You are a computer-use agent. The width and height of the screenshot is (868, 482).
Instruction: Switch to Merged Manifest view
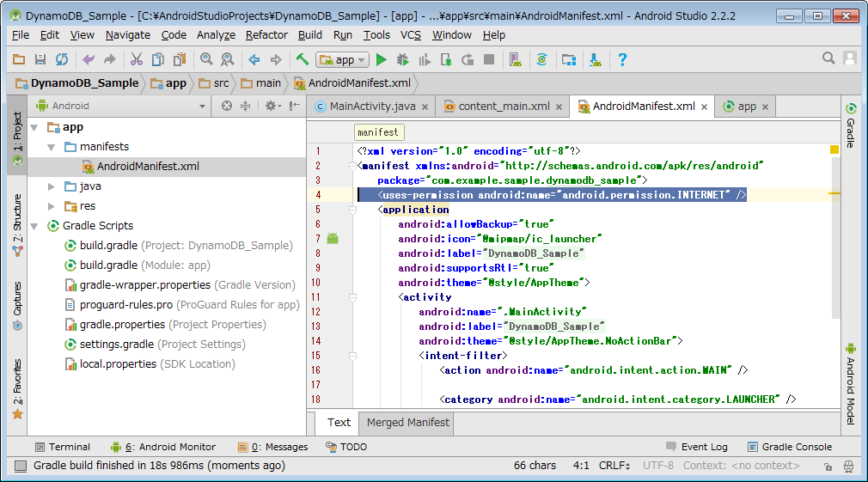(x=407, y=422)
